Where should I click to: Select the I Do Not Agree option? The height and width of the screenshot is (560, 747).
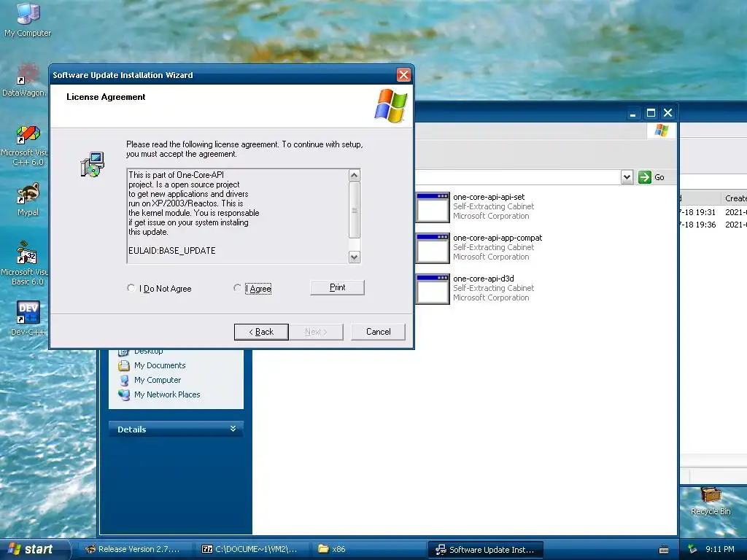(x=131, y=287)
